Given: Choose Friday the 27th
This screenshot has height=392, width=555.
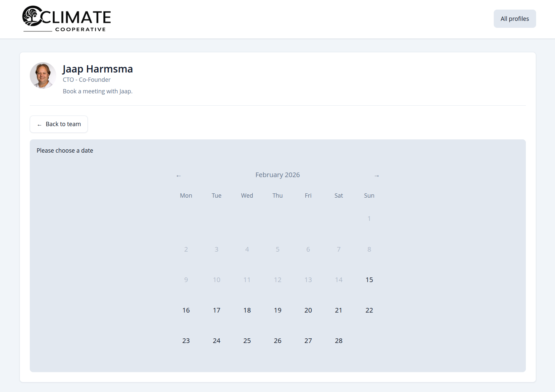Looking at the screenshot, I should click(308, 341).
